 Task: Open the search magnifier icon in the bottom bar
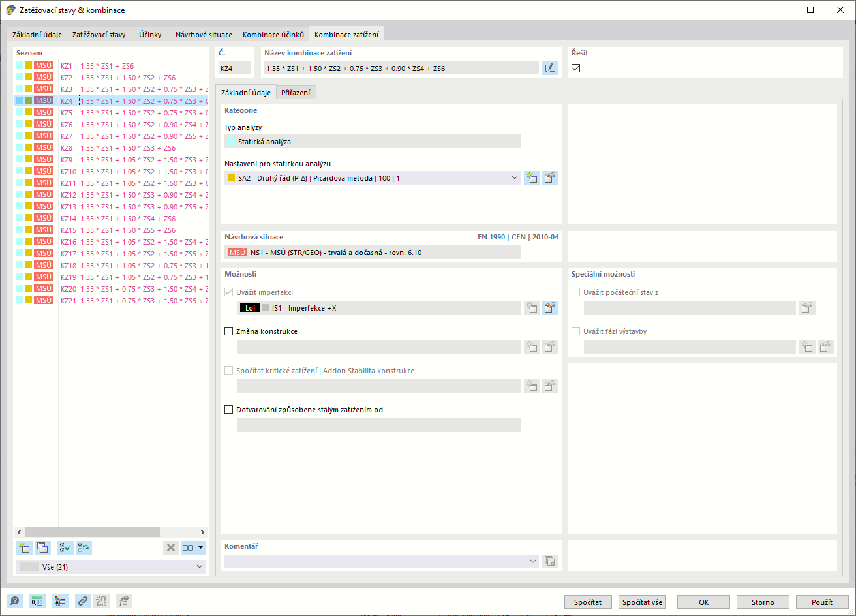tap(14, 602)
